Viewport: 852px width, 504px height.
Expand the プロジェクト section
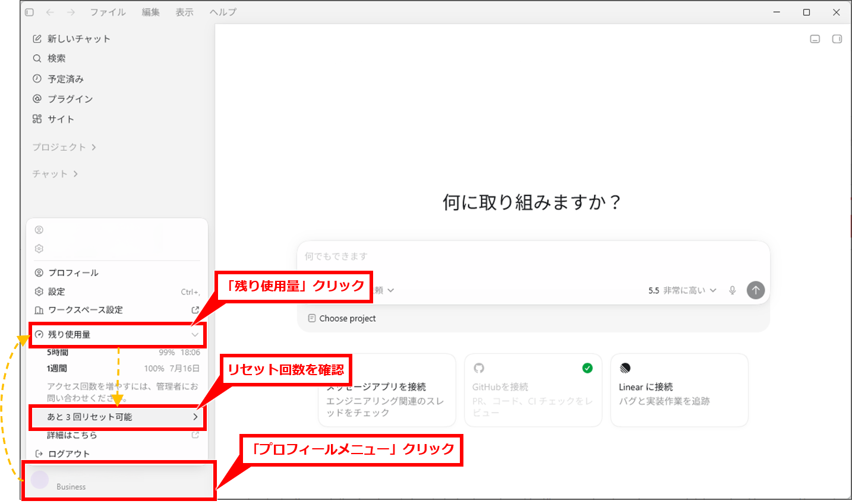click(x=64, y=147)
